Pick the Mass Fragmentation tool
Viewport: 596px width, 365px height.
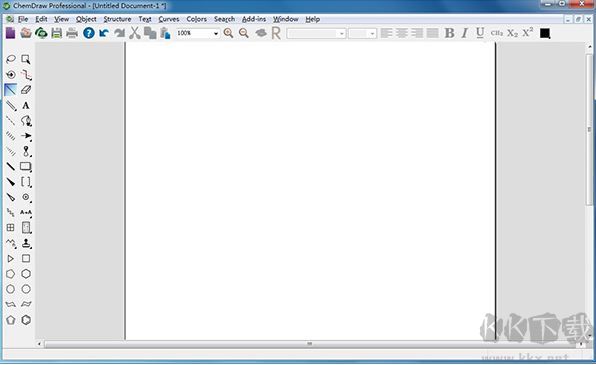(26, 75)
